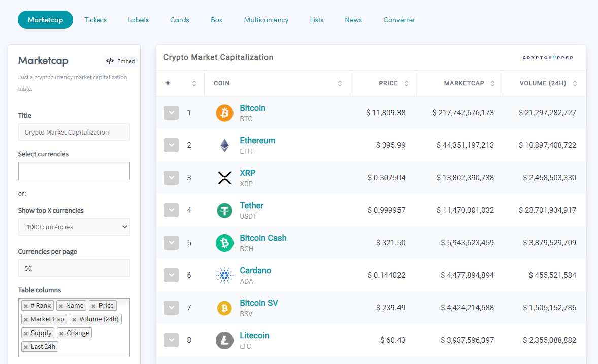Click the Bitcoin coin logo icon
Image resolution: width=598 pixels, height=364 pixels.
point(225,113)
